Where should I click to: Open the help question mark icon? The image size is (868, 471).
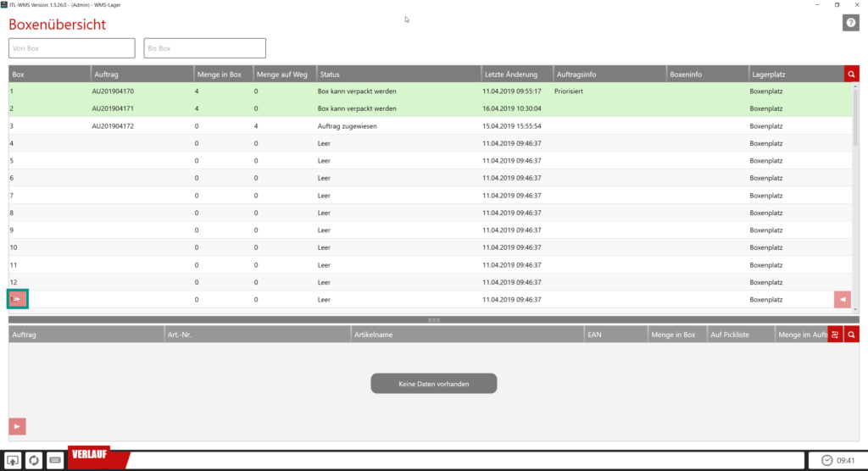coord(850,23)
